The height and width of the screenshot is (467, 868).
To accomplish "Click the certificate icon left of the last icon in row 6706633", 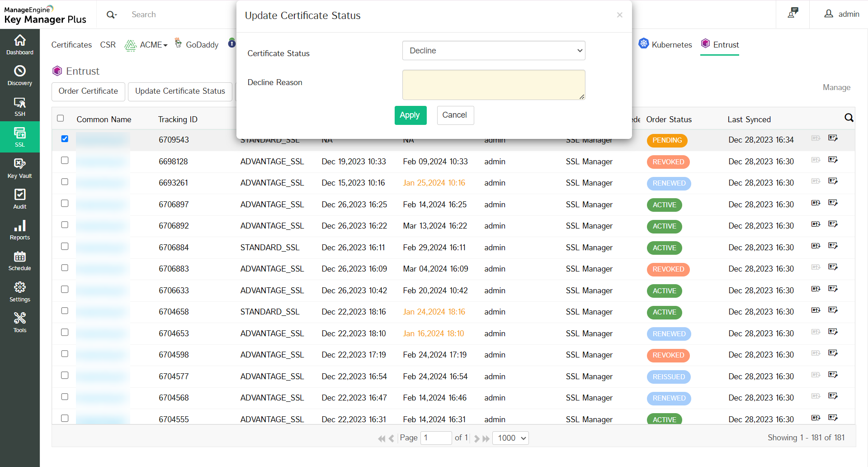I will tap(816, 289).
